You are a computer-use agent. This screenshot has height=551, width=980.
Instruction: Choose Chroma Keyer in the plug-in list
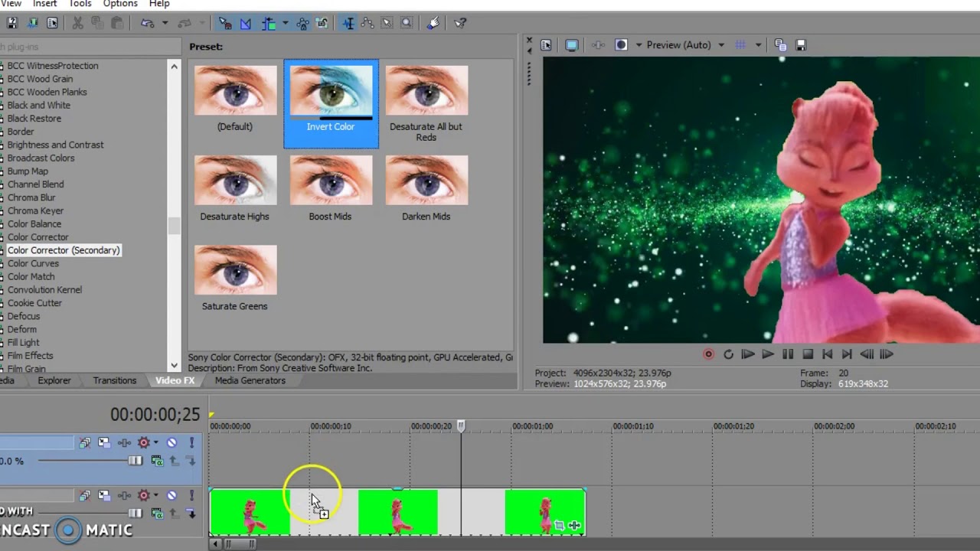[35, 210]
